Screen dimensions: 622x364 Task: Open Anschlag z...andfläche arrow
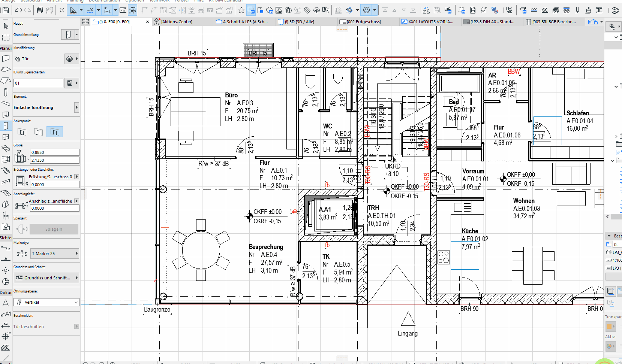click(77, 201)
